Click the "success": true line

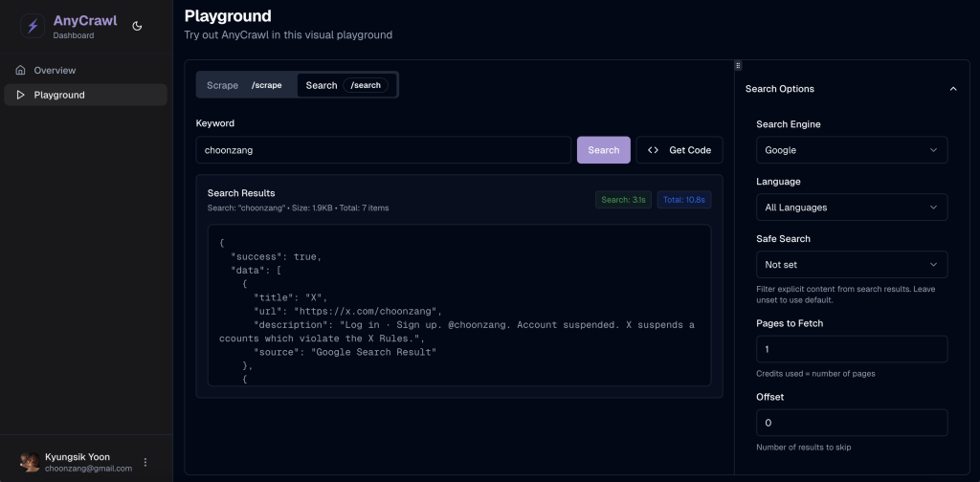tap(276, 256)
